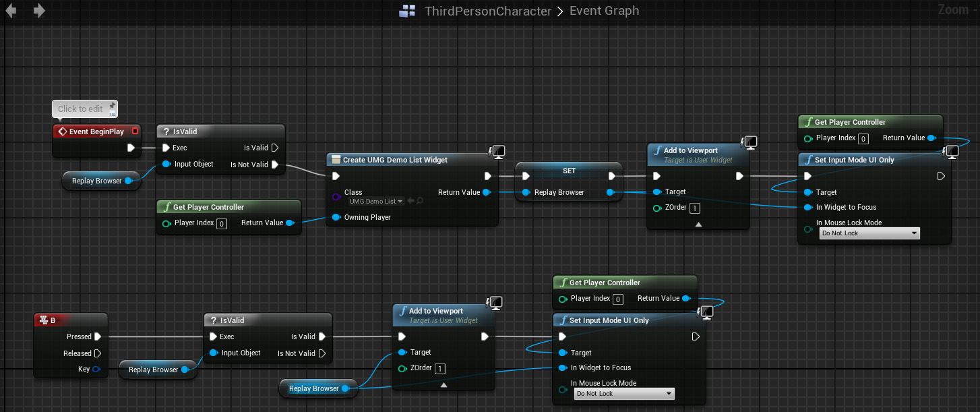This screenshot has width=980, height=412.
Task: Go forward with the right navigation arrow
Action: 39,11
